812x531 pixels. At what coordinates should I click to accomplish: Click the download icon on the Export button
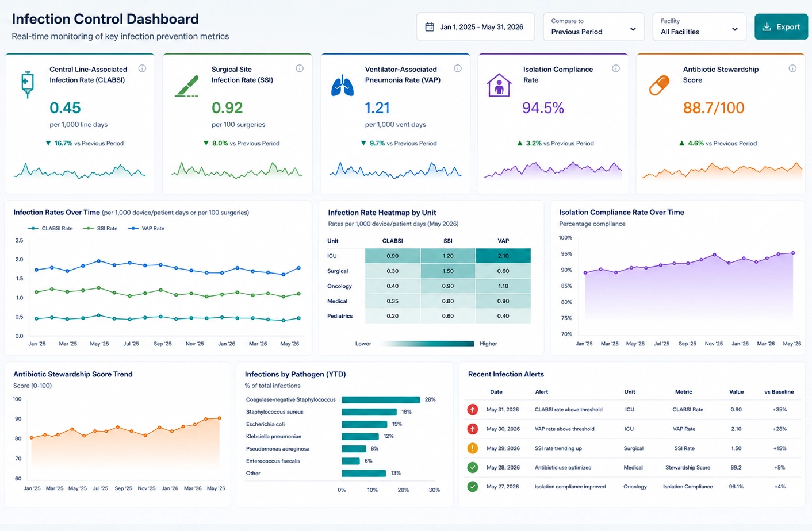pyautogui.click(x=767, y=27)
